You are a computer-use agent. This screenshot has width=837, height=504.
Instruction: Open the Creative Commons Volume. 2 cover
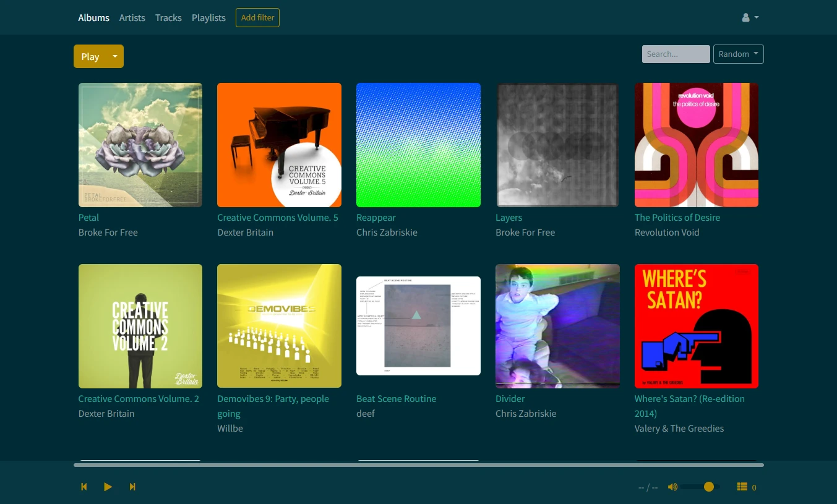(140, 326)
